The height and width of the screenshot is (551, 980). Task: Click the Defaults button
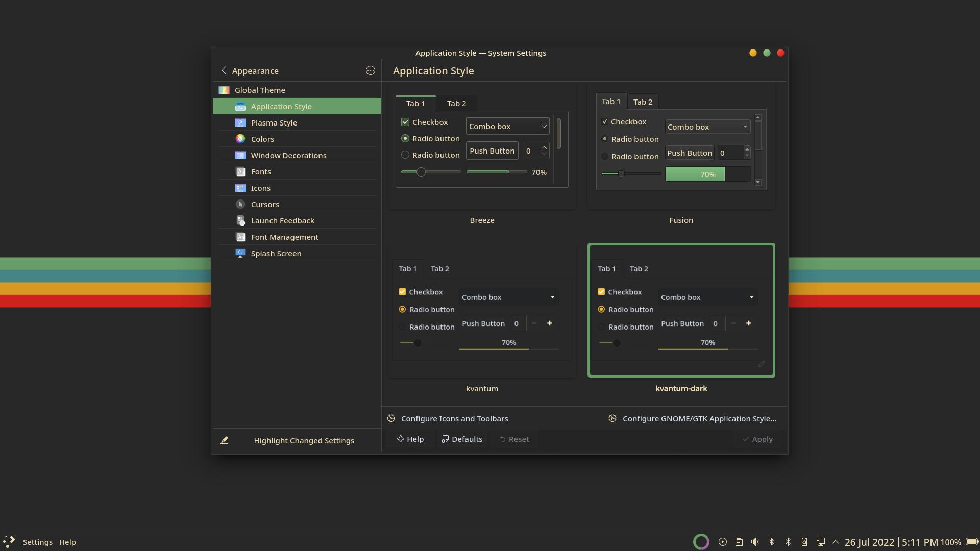[462, 439]
